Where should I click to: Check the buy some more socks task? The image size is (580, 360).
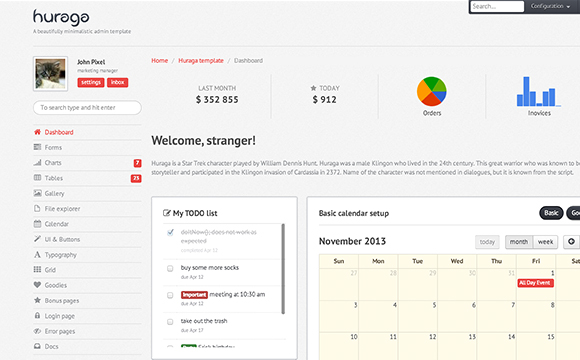coord(170,268)
